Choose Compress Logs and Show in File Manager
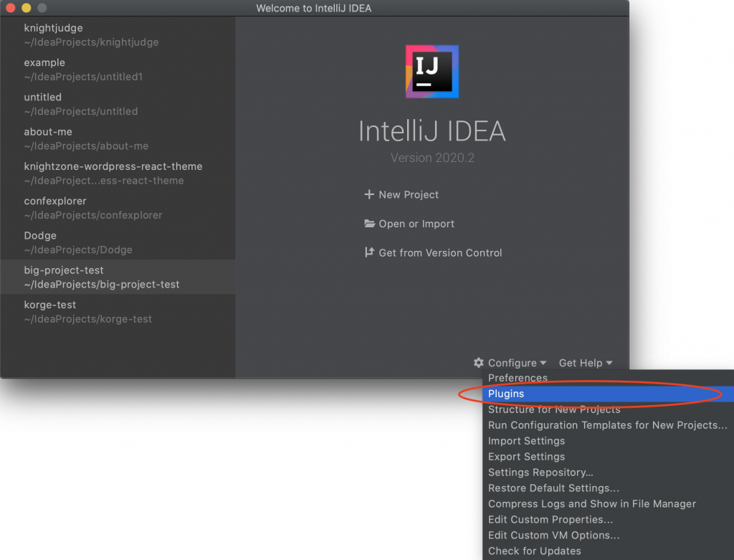 point(608,504)
